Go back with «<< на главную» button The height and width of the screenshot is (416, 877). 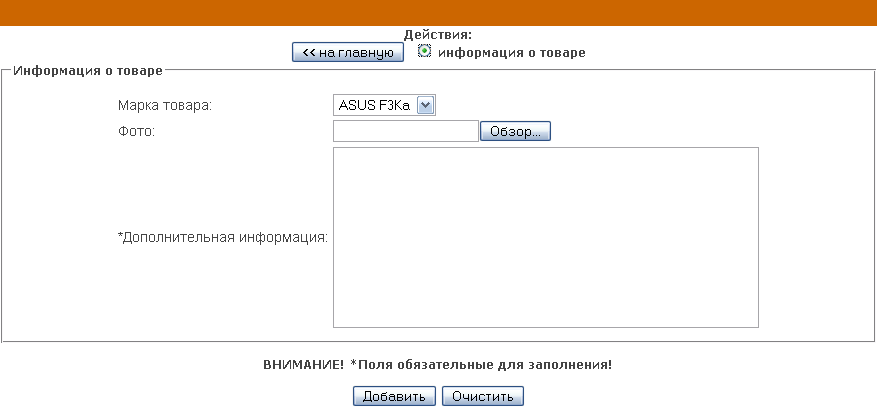[x=348, y=53]
